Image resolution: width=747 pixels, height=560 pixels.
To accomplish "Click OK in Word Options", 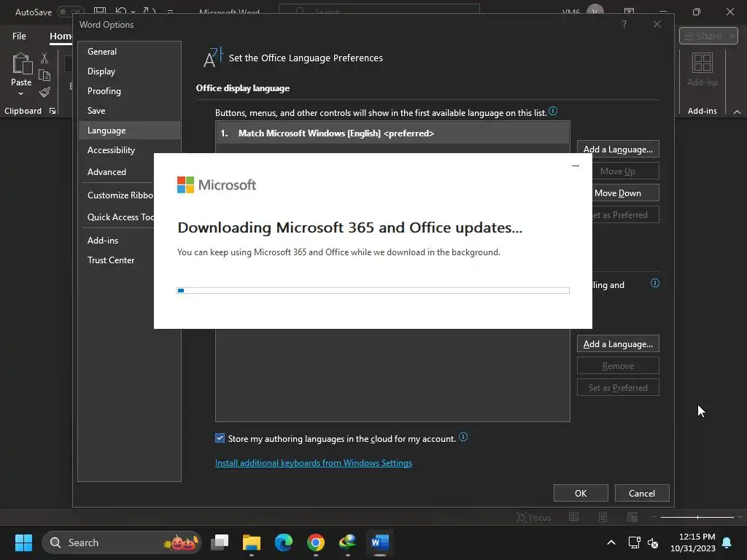I will point(581,494).
